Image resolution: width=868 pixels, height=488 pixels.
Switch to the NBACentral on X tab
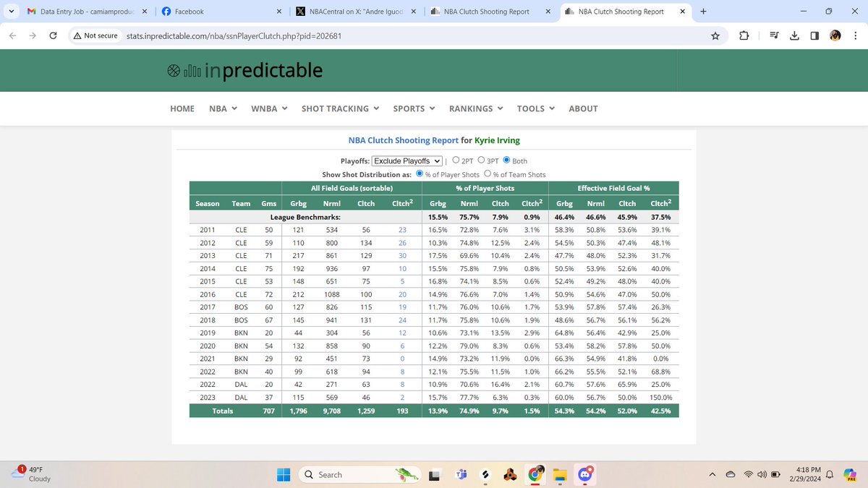point(354,12)
